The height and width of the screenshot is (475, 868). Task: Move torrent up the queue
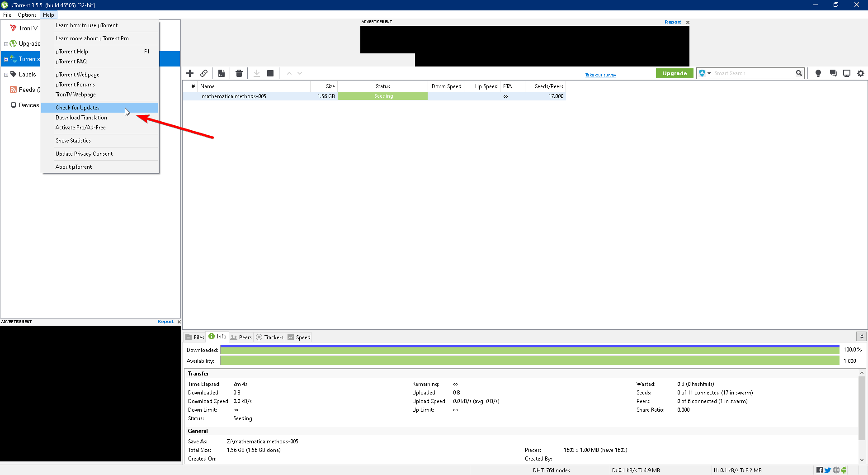tap(289, 73)
